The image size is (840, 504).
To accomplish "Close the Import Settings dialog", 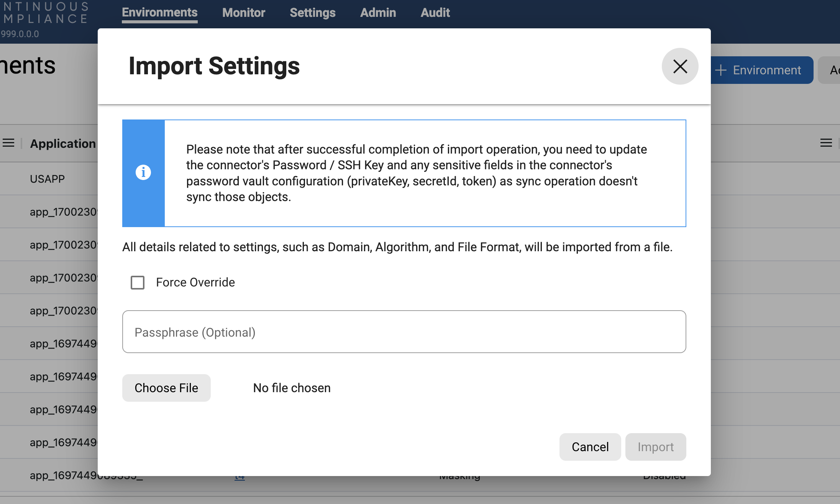I will (680, 66).
